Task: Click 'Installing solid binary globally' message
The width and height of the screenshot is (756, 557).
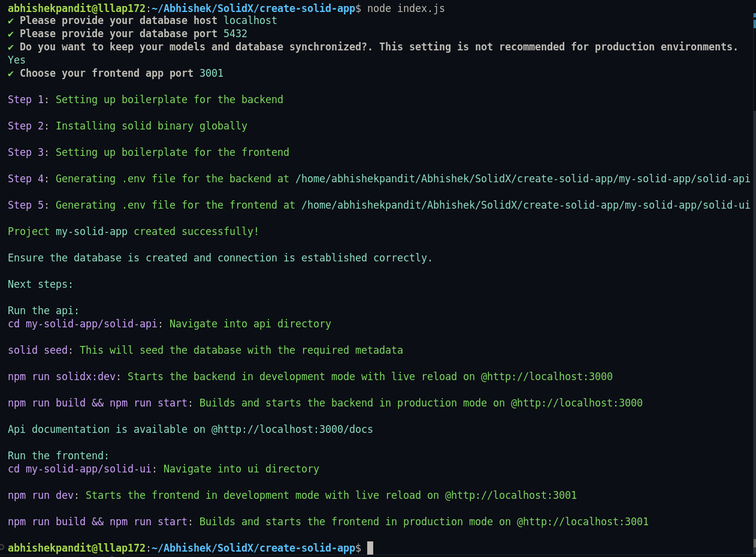Action: tap(152, 126)
